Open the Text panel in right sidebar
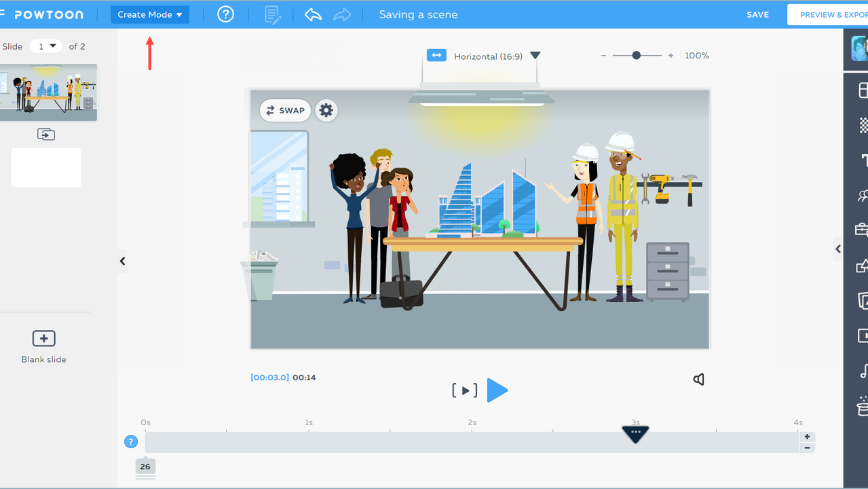The width and height of the screenshot is (868, 489). 863,160
